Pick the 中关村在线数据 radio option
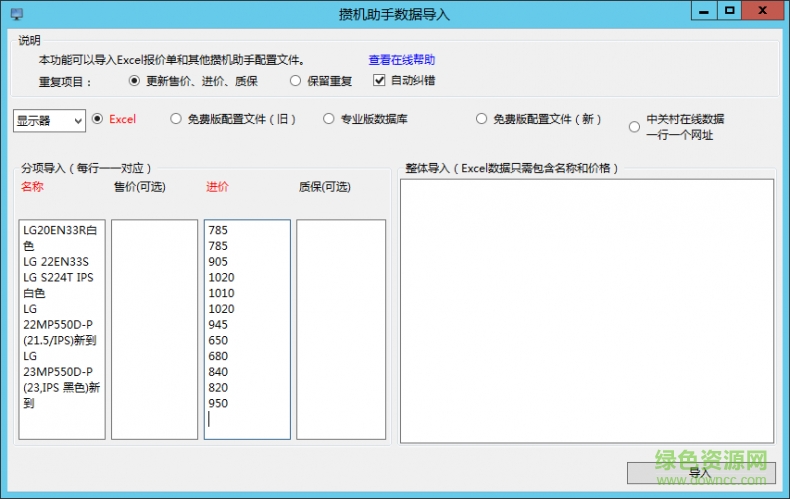This screenshot has height=499, width=790. tap(634, 127)
